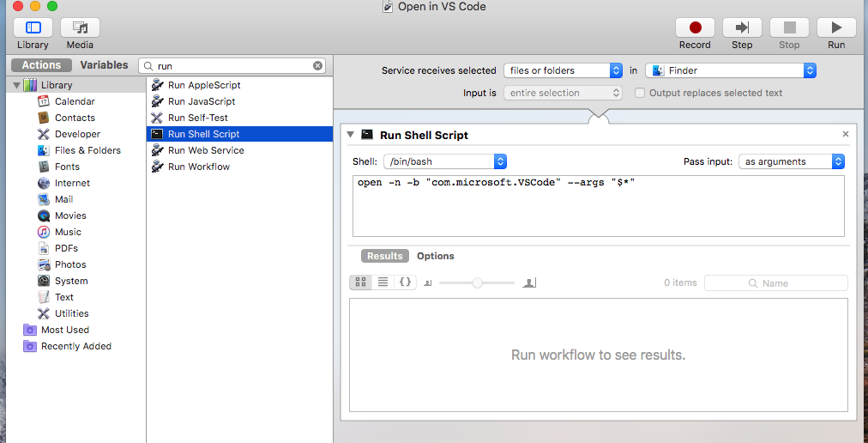Screen dimensions: 868x443
Task: Open the 'files or folders' service input dropdown
Action: coord(563,70)
